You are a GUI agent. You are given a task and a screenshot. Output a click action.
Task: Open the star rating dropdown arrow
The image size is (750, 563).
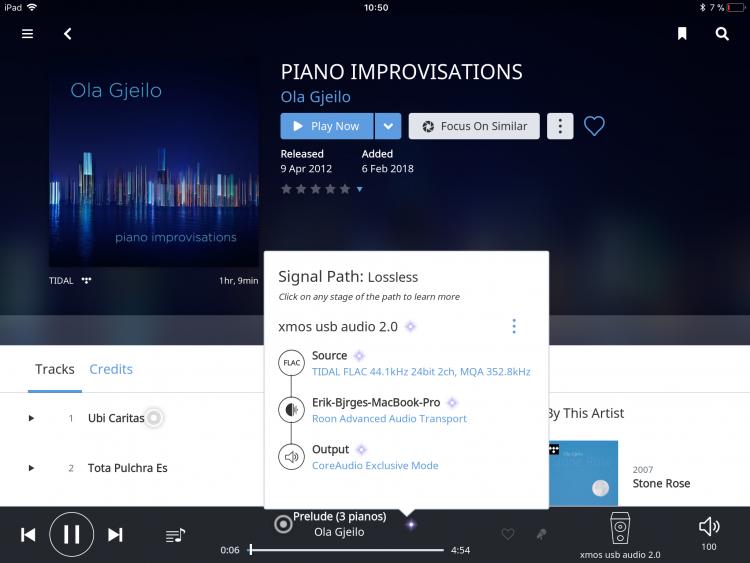(360, 189)
